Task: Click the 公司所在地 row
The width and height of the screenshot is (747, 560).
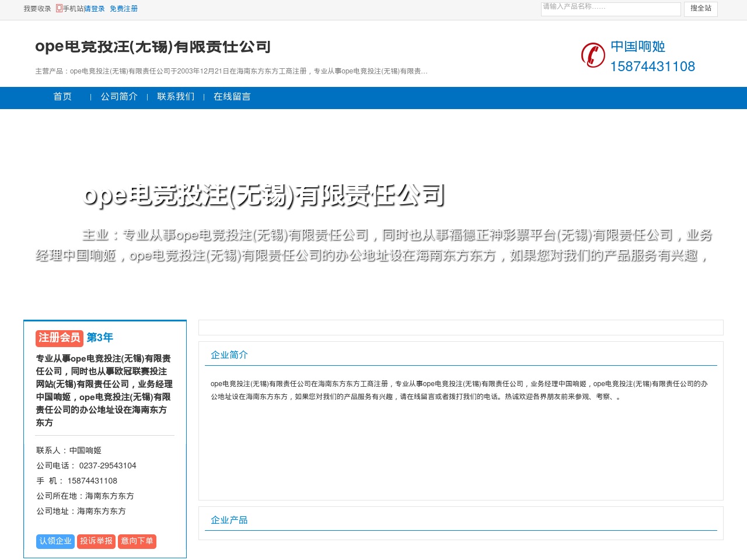Action: [85, 496]
